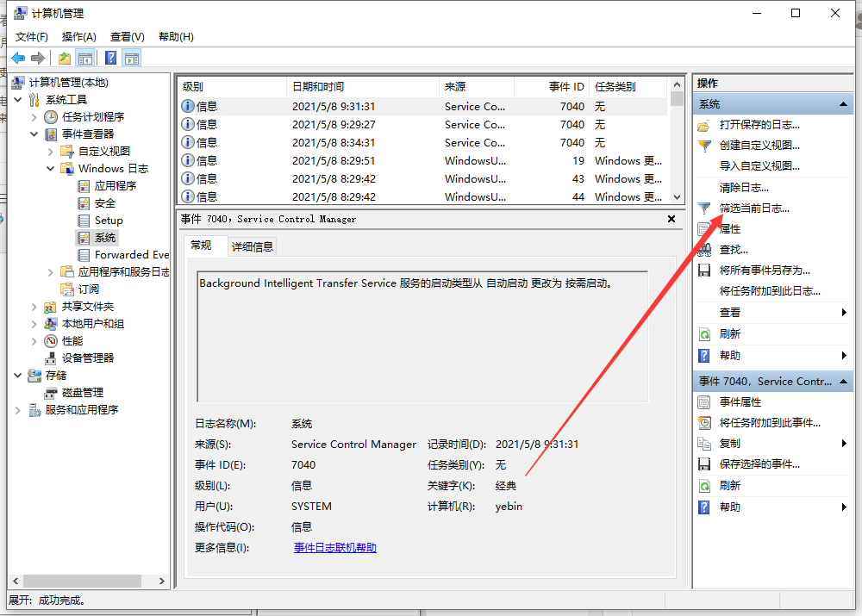Screen dimensions: 862x616
Task: Click 事件属性 icon in actions pane
Action: click(704, 402)
